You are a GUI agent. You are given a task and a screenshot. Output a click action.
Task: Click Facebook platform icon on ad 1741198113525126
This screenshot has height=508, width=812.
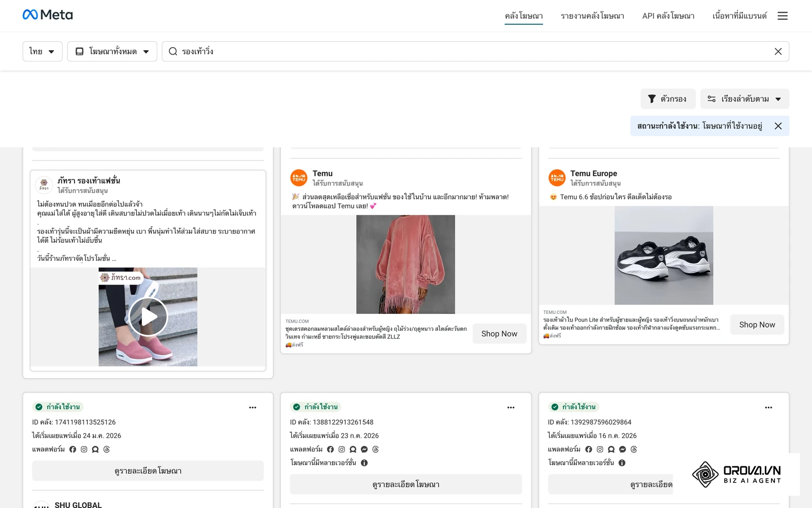tap(73, 450)
